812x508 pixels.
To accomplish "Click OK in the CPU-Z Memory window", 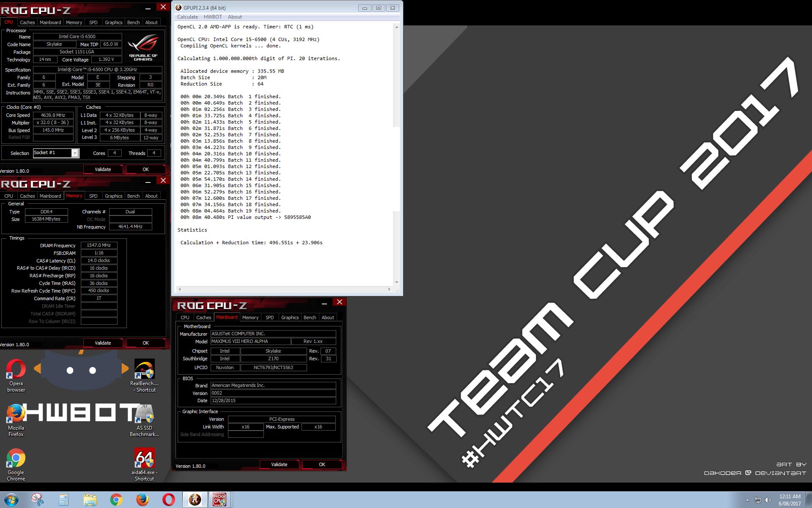I will tap(145, 343).
